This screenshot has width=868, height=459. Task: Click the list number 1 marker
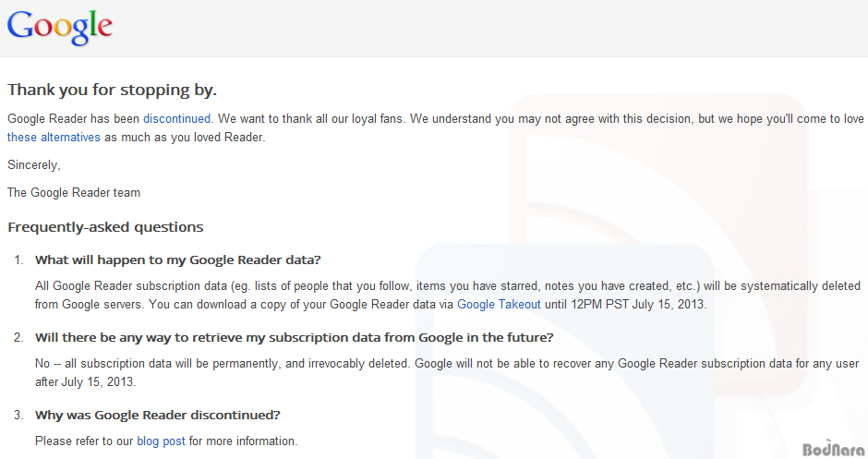pos(18,260)
